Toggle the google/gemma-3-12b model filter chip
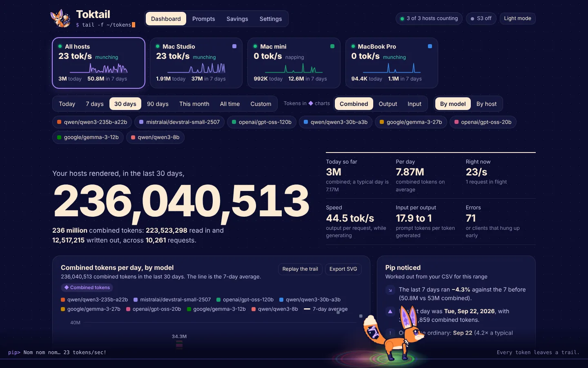The image size is (588, 368). 88,137
